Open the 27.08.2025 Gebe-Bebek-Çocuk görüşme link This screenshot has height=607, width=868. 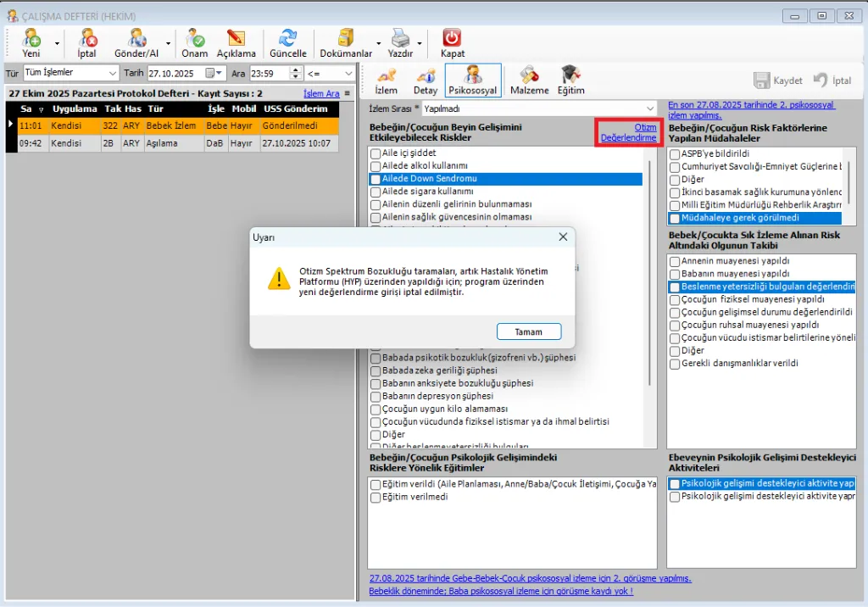[531, 578]
